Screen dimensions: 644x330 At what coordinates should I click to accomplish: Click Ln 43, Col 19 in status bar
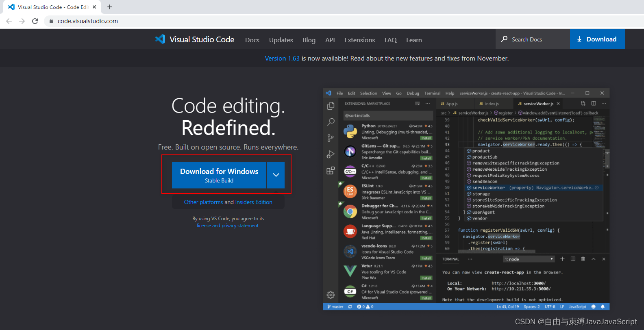(508, 307)
